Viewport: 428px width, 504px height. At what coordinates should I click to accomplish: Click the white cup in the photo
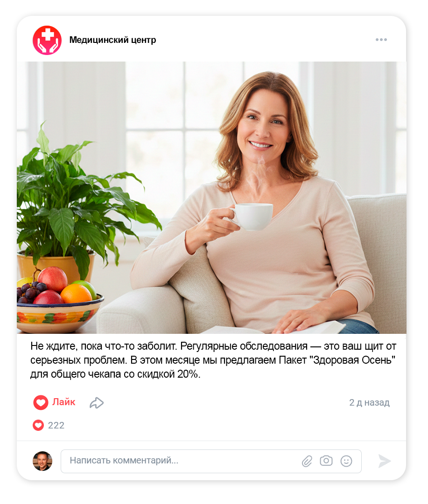pos(252,217)
